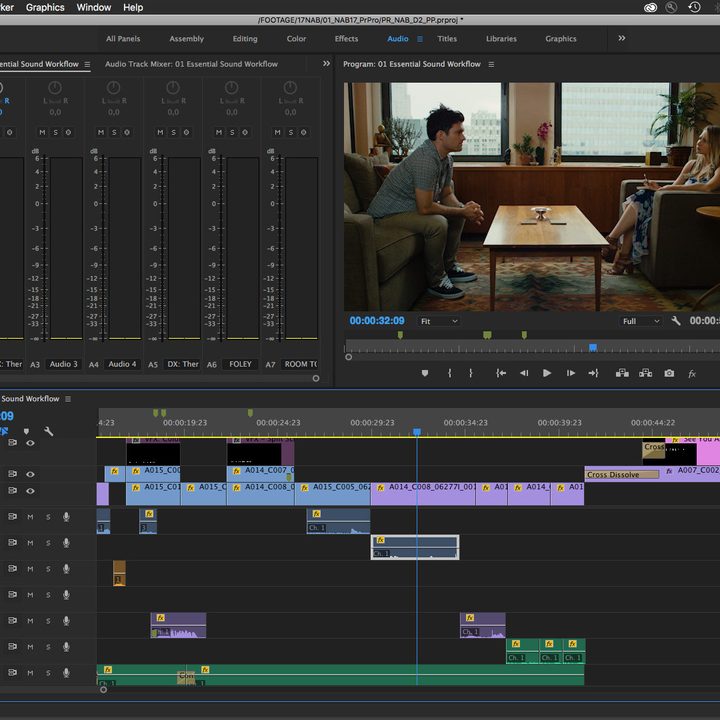The width and height of the screenshot is (720, 720).
Task: Toggle global fx mute in Program monitor
Action: (692, 374)
